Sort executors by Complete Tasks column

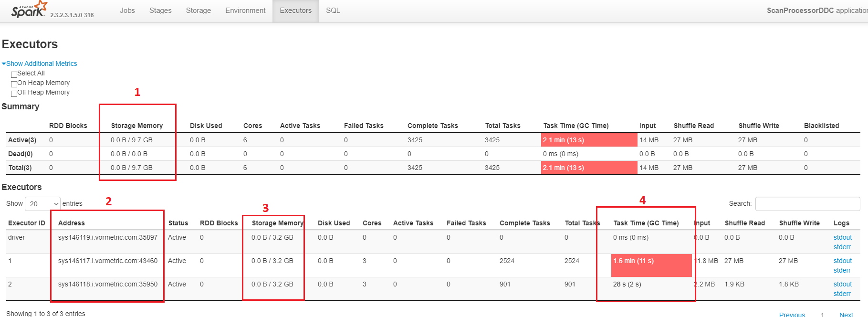(x=524, y=223)
